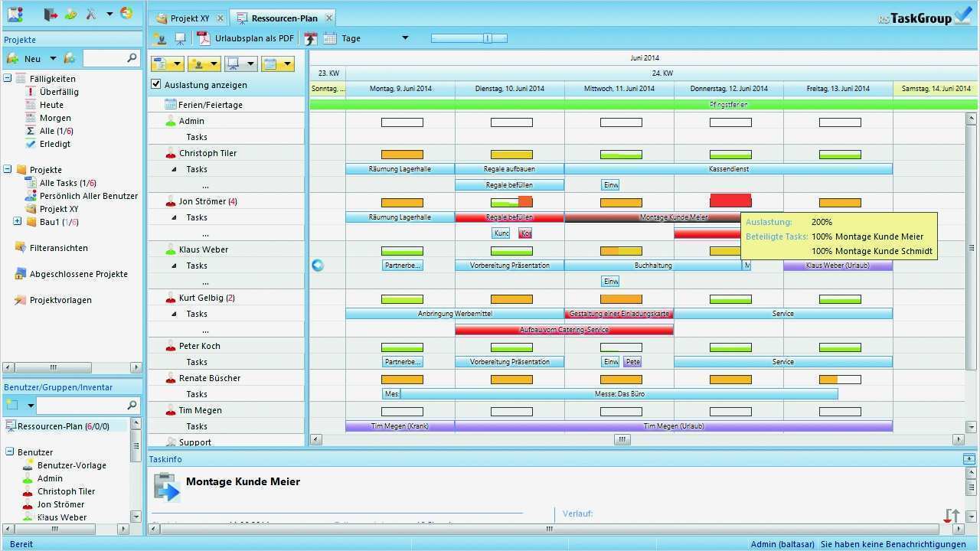Click the users icon at top-left of toolbar

15,14
